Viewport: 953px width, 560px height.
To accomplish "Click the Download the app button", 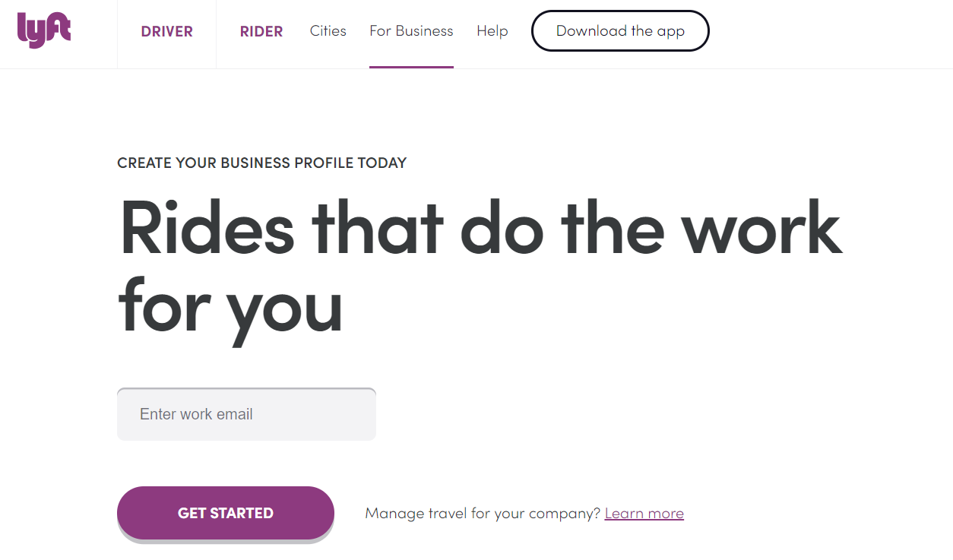I will click(620, 31).
